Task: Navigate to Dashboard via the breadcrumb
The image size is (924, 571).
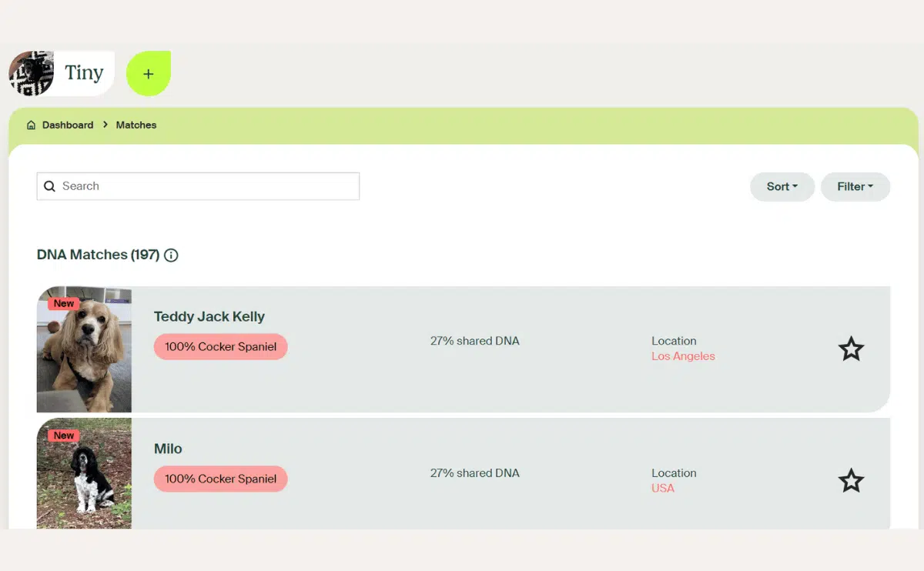Action: 69,124
